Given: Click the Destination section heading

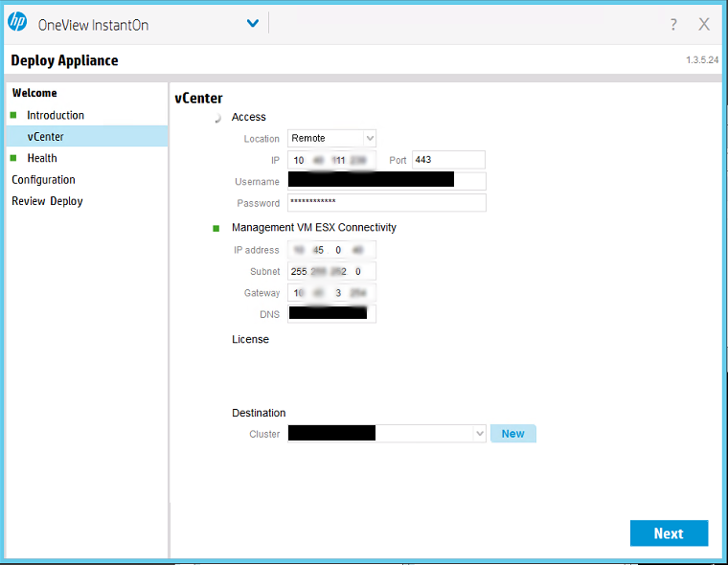Looking at the screenshot, I should (259, 413).
